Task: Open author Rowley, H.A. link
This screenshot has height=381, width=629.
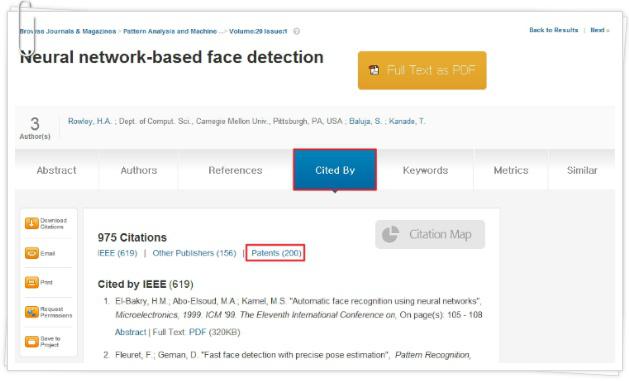Action: (x=89, y=121)
